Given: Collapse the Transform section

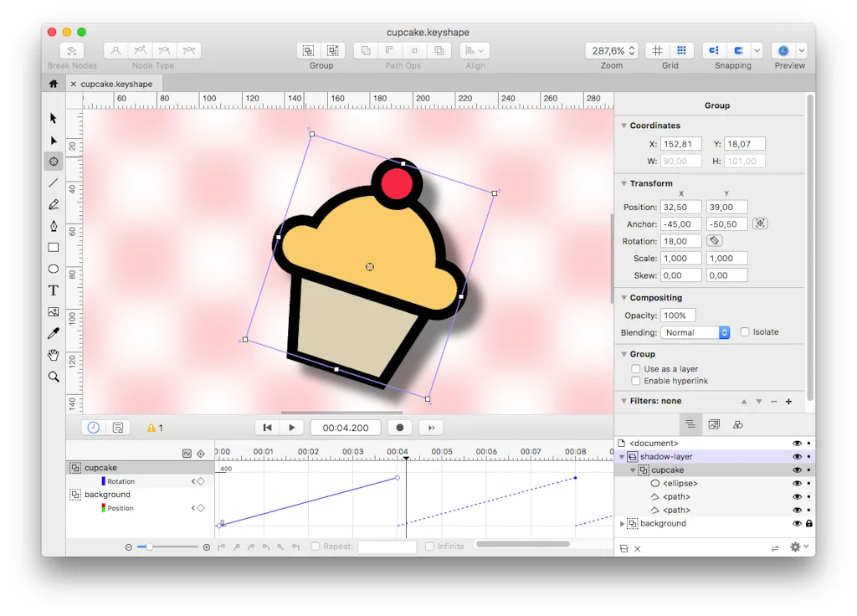Looking at the screenshot, I should [x=623, y=183].
